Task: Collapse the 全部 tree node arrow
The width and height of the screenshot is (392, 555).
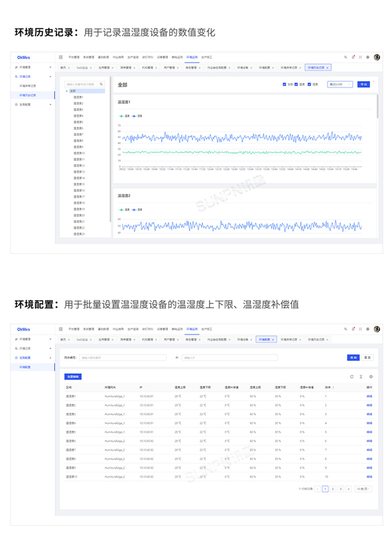Action: click(x=67, y=91)
